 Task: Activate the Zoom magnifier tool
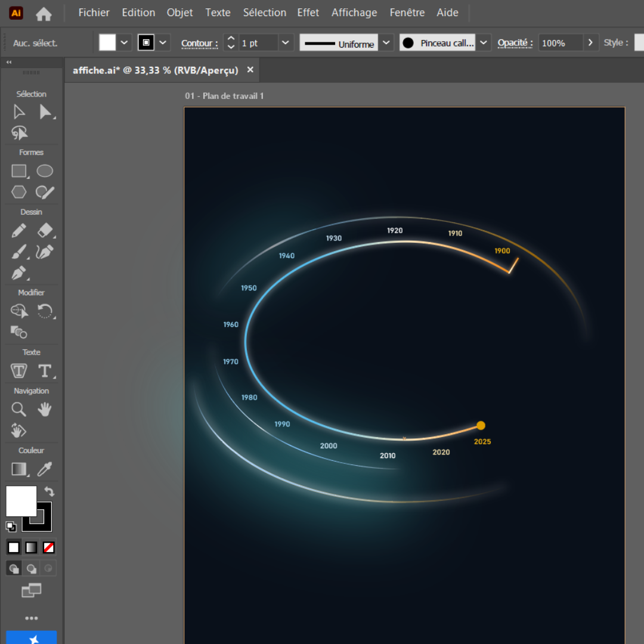[19, 409]
